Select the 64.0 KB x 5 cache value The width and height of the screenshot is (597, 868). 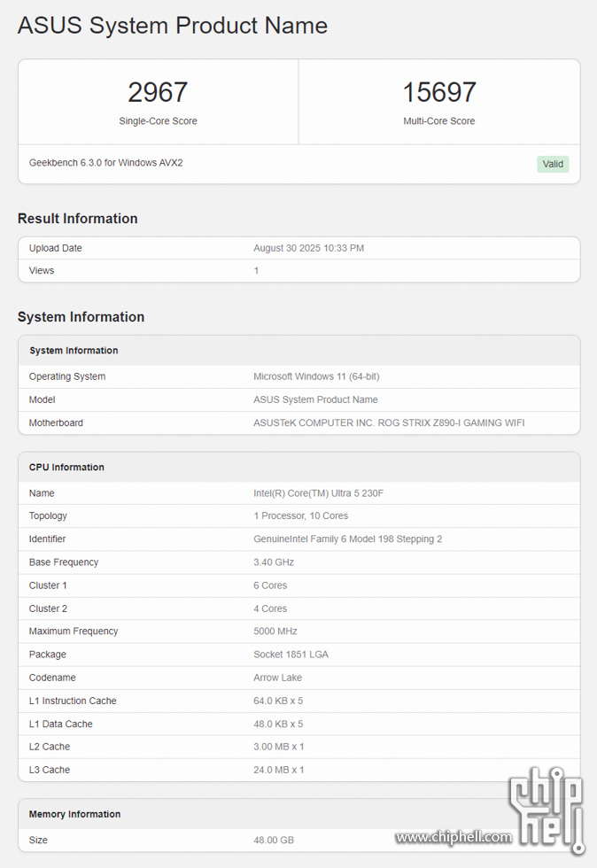pos(278,701)
